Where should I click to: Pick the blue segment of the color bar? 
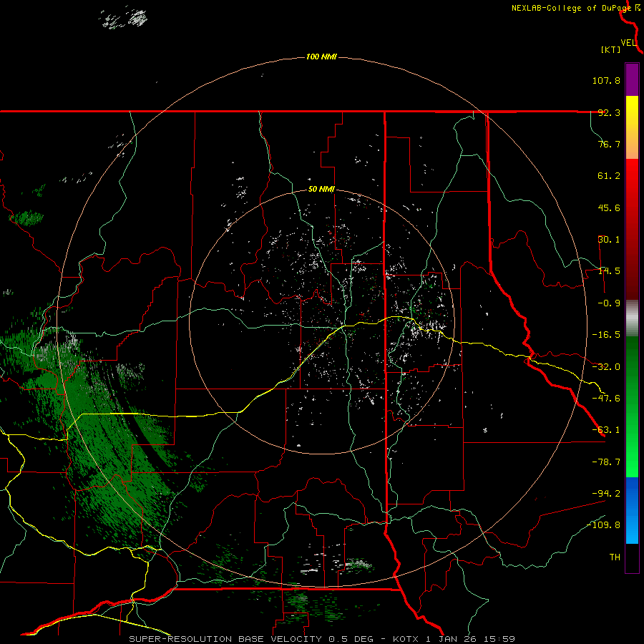tap(632, 510)
